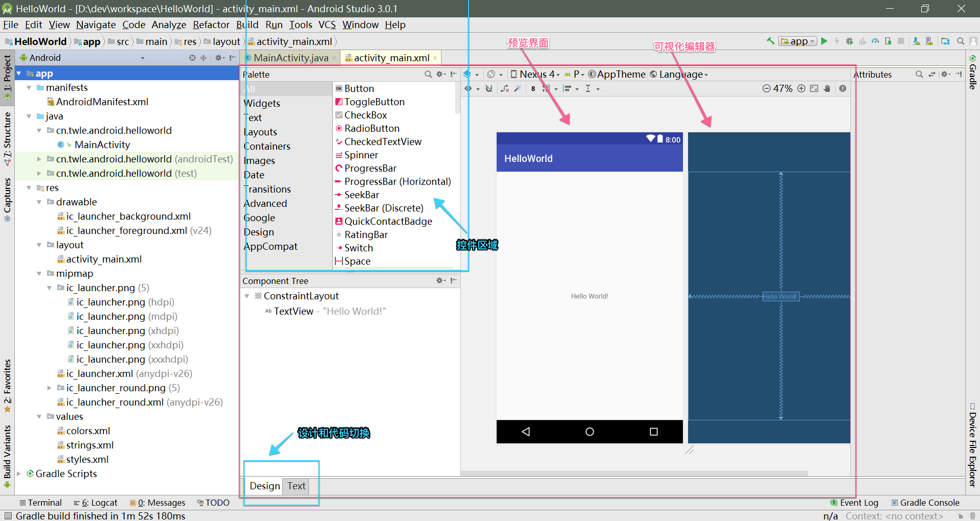Open the Gradle Console
Image resolution: width=980 pixels, height=521 pixels.
pos(925,503)
